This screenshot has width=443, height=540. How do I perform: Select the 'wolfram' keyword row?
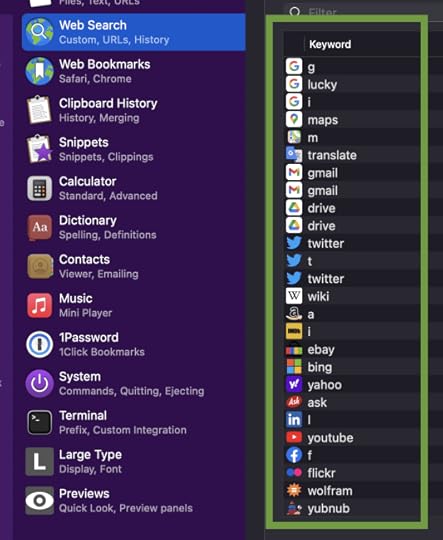tap(352, 491)
